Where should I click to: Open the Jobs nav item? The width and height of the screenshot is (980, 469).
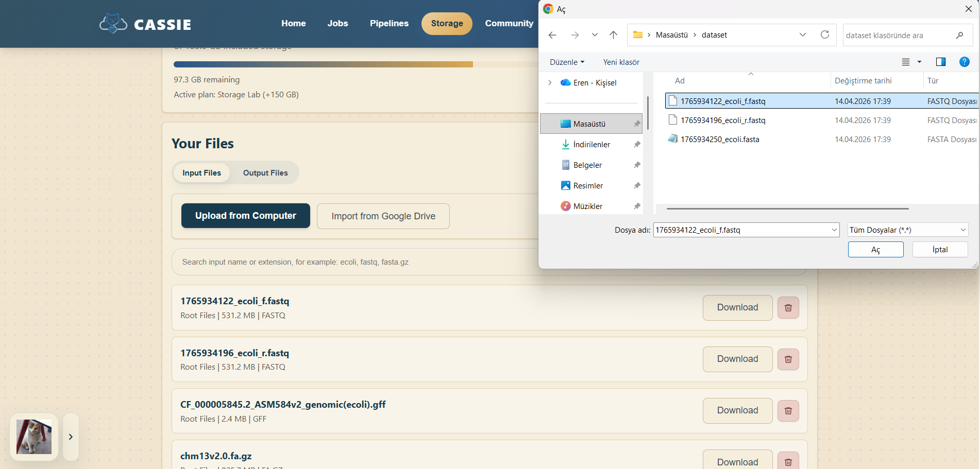coord(337,23)
